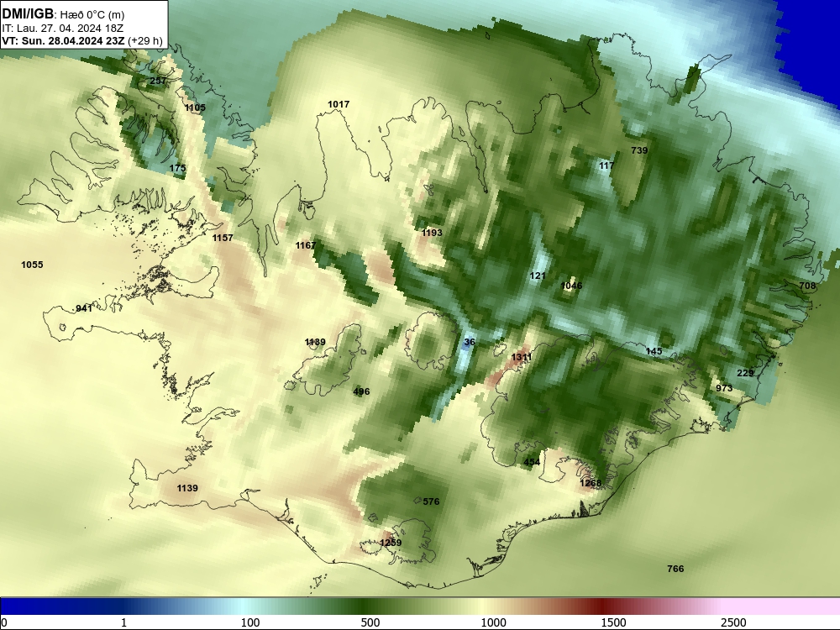Click the offshore value 766
The height and width of the screenshot is (630, 840).
click(x=675, y=569)
